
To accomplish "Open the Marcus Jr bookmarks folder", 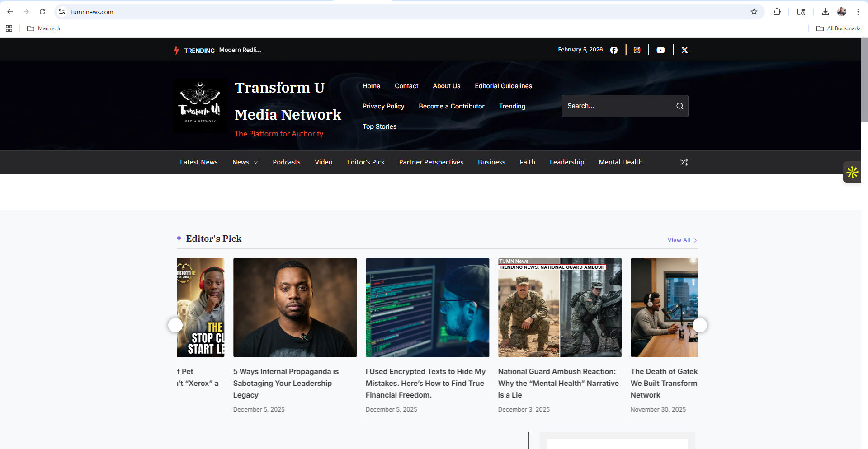I will (x=44, y=28).
